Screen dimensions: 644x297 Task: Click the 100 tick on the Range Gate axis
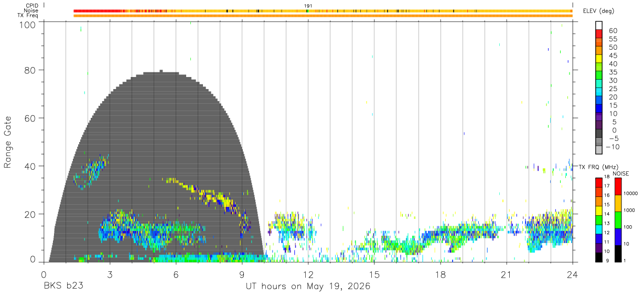28,25
